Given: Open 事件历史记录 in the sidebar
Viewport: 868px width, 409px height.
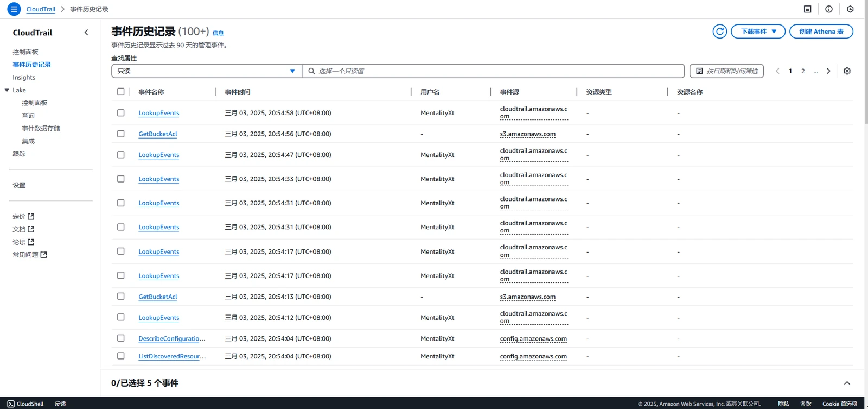Looking at the screenshot, I should 32,65.
